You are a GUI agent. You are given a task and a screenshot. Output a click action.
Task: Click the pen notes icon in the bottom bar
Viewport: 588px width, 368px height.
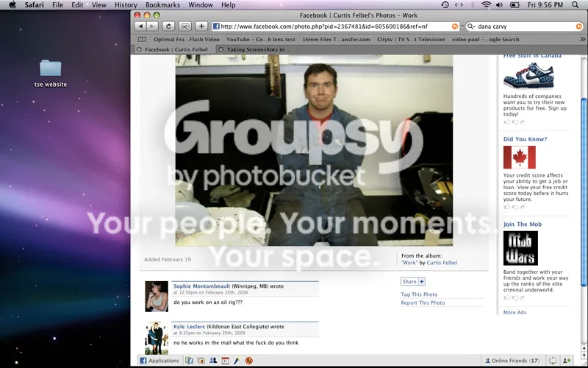[x=237, y=361]
